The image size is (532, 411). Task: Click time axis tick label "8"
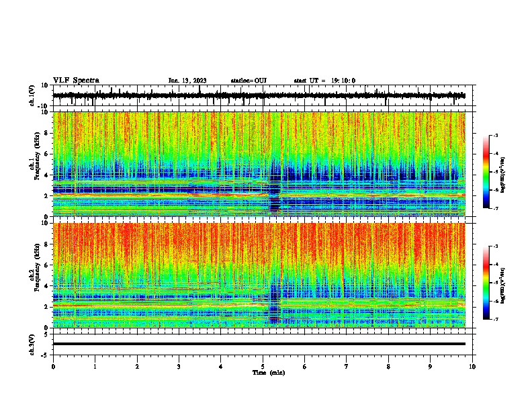388,367
